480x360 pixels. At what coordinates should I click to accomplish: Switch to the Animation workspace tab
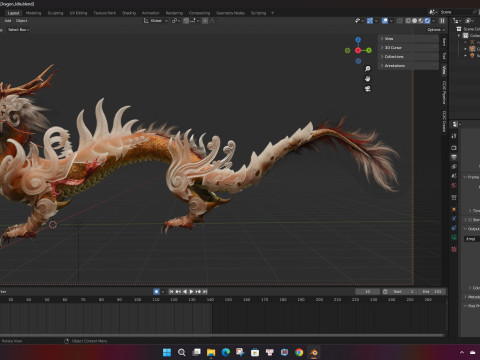point(151,13)
